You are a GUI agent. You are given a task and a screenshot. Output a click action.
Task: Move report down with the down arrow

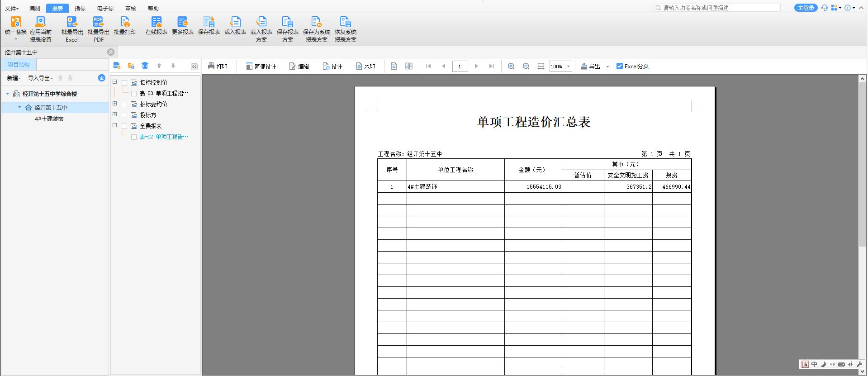coord(173,66)
